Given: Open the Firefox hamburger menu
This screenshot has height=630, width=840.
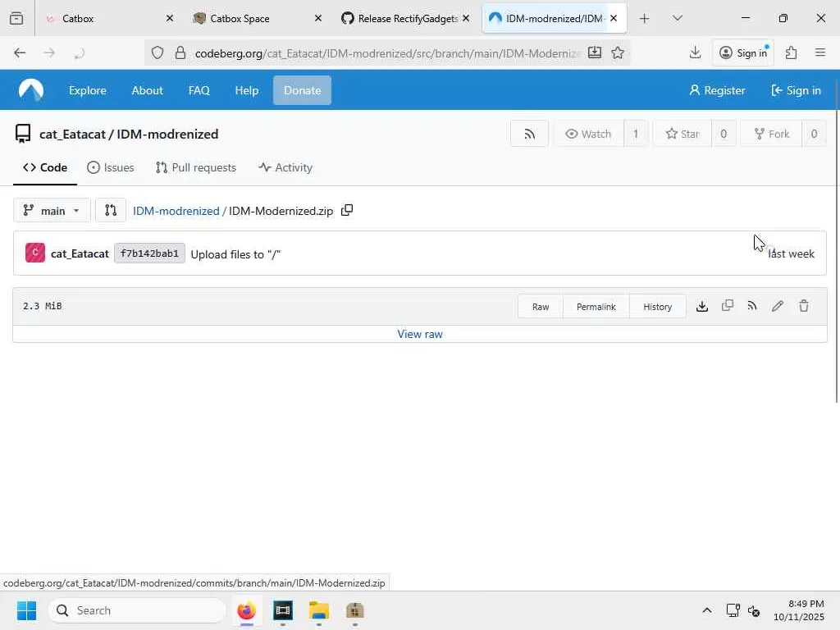Looking at the screenshot, I should 819,52.
